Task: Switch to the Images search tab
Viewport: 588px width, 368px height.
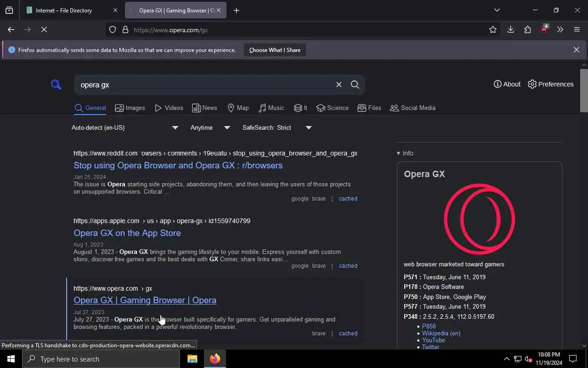Action: point(130,108)
